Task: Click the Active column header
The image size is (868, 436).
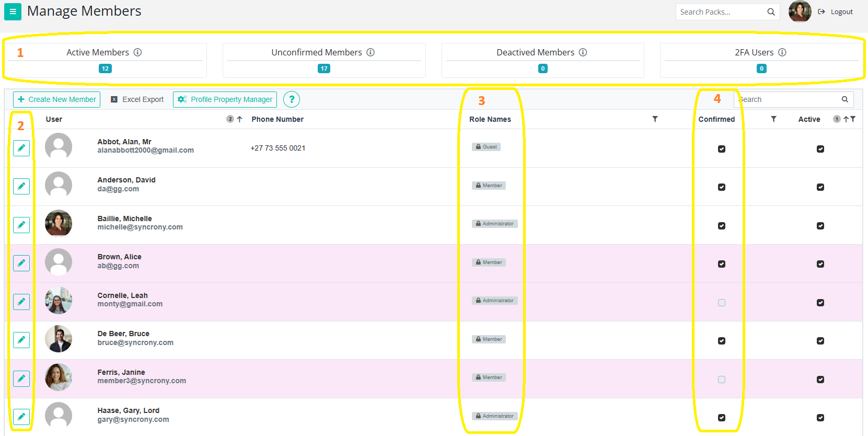Action: pyautogui.click(x=809, y=119)
